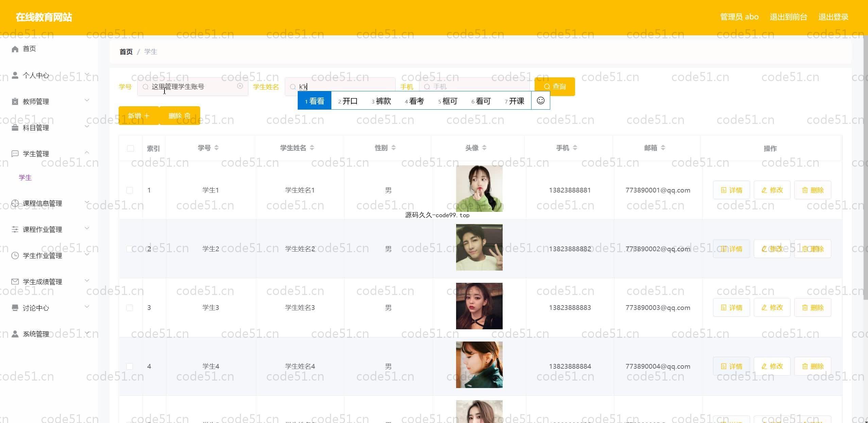Viewport: 868px width, 423px height.
Task: Open 详情 for 学生1
Action: [x=731, y=190]
